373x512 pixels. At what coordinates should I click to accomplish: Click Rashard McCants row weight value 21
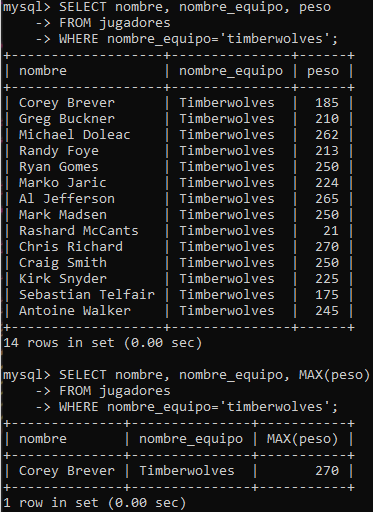[331, 231]
